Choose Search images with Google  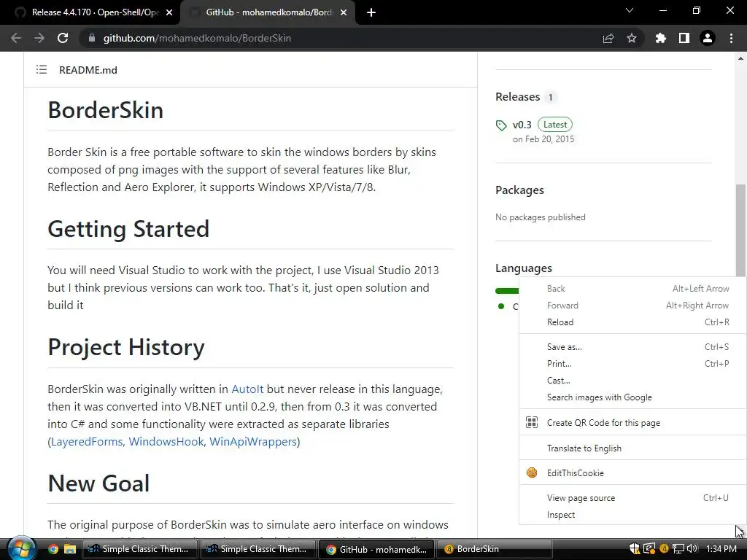coord(632,397)
